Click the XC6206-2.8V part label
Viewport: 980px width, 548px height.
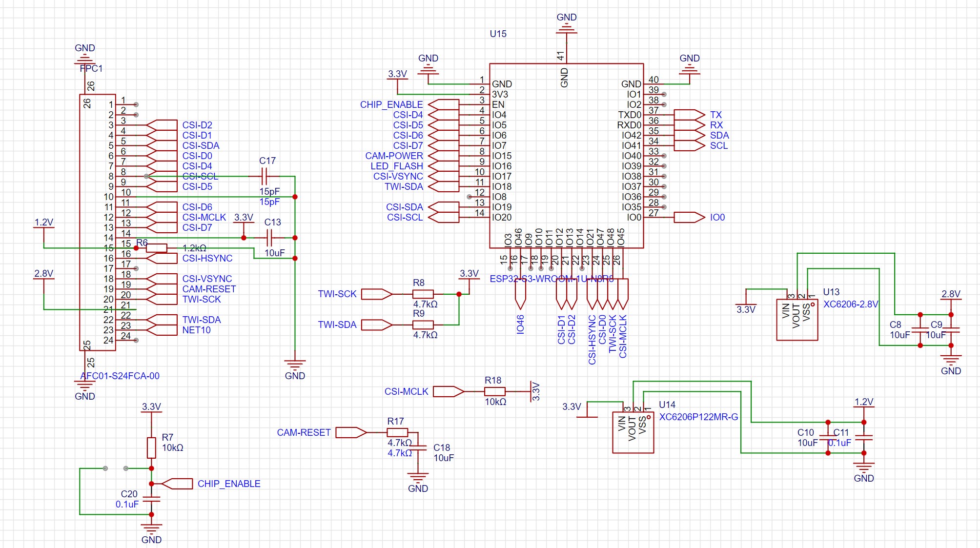coord(851,304)
